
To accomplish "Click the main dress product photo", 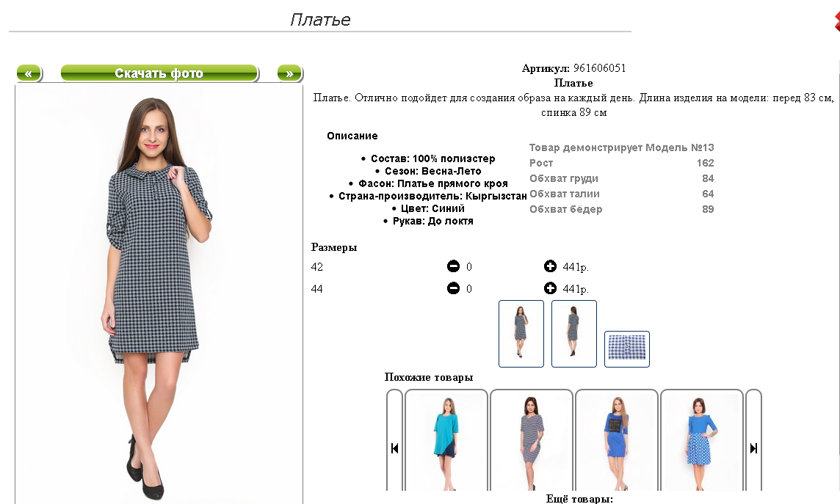I will click(x=159, y=294).
